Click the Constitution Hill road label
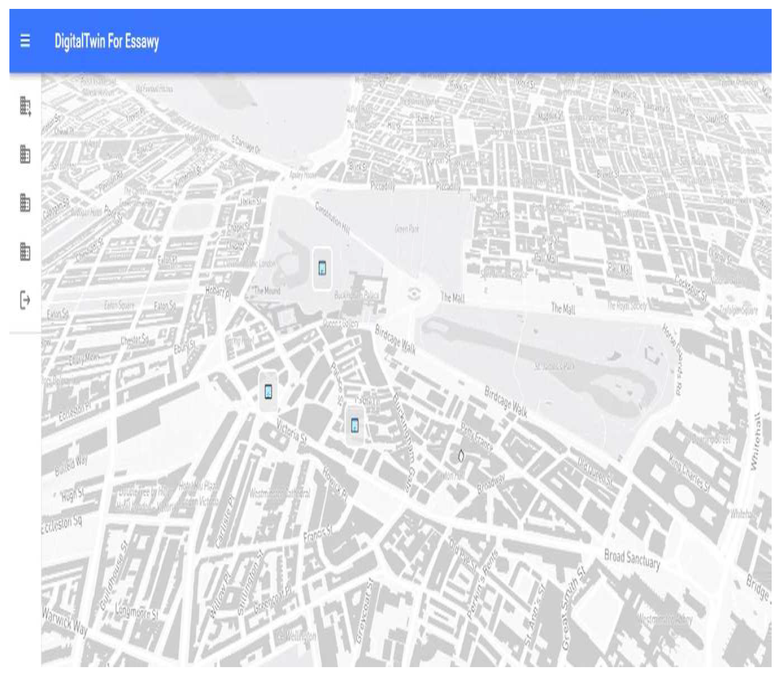This screenshot has width=784, height=678. (x=333, y=218)
